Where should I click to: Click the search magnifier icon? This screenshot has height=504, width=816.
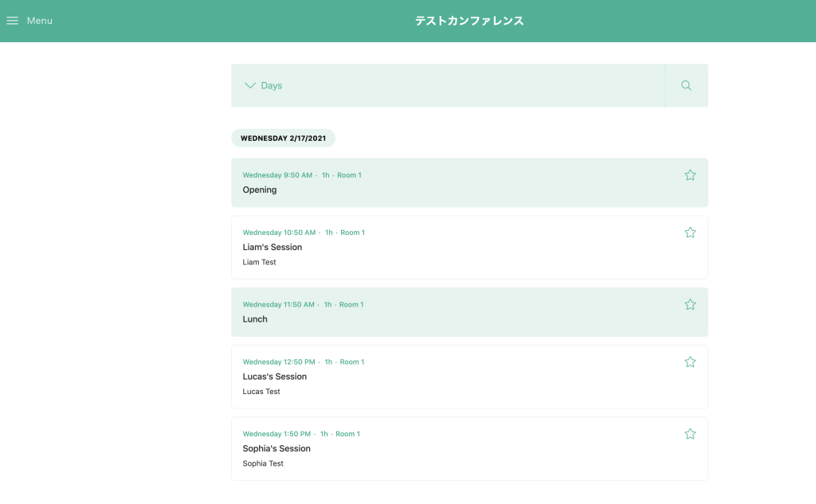686,85
